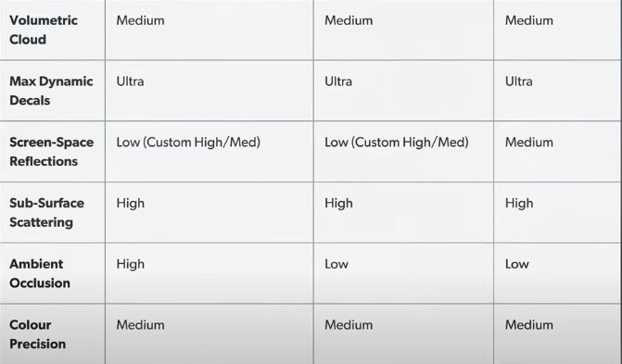The height and width of the screenshot is (364, 622).
Task: Click first Medium value in Volumetric Cloud row
Action: 140,20
